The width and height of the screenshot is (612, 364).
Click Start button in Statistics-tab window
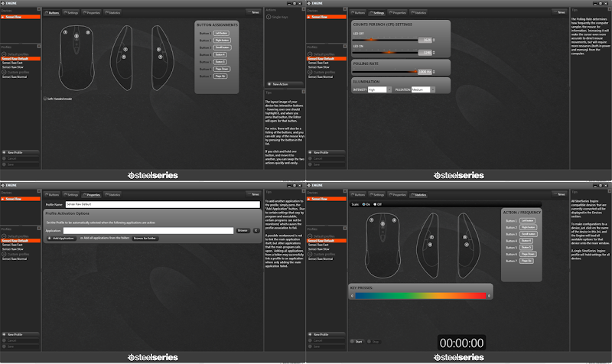pyautogui.click(x=356, y=341)
